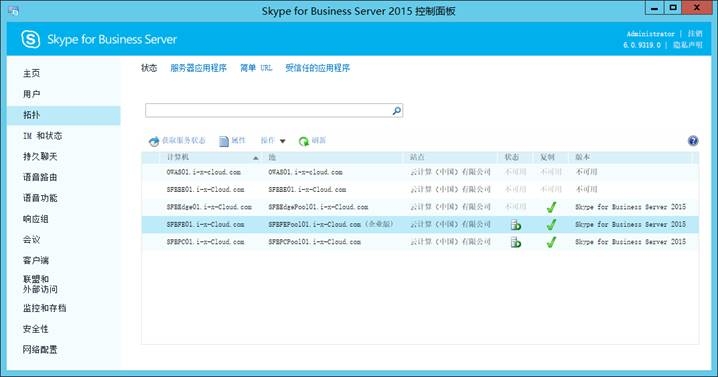Click the Properties document icon
This screenshot has width=718, height=377.
pos(224,141)
